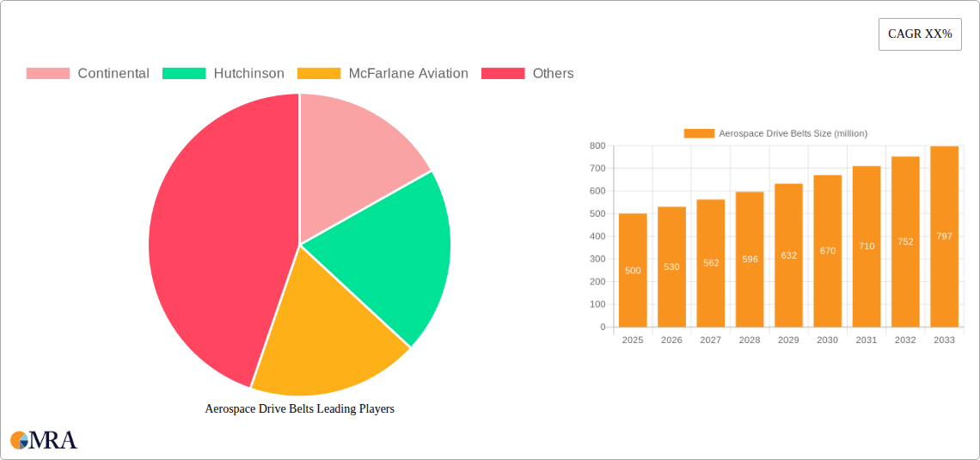Click Aerospace Drive Belts Size (million) legend text
The image size is (980, 460).
point(793,133)
